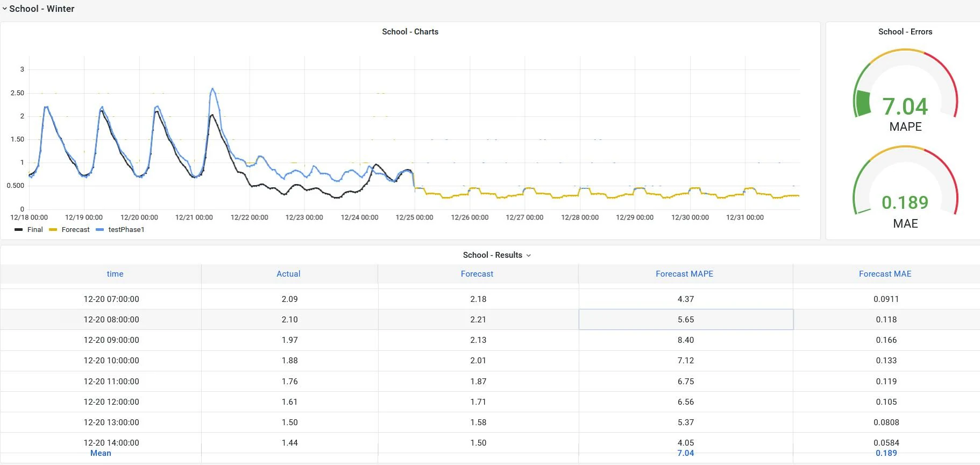Click the MAE value 0.166
980x465 pixels.
(886, 340)
